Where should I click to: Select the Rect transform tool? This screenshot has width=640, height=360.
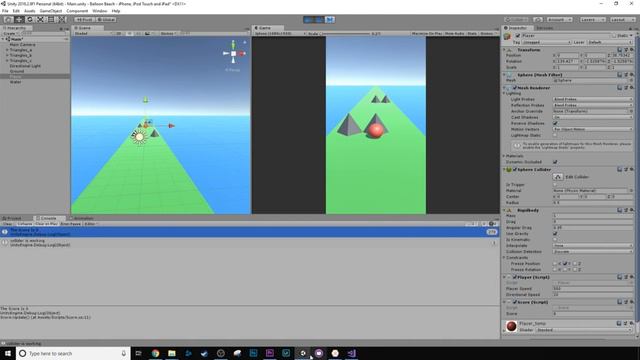tap(51, 20)
